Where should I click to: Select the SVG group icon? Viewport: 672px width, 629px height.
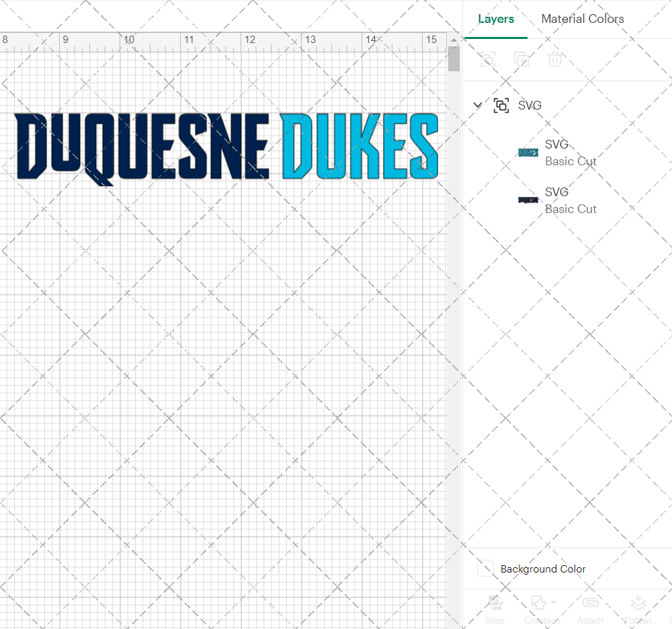(x=501, y=106)
